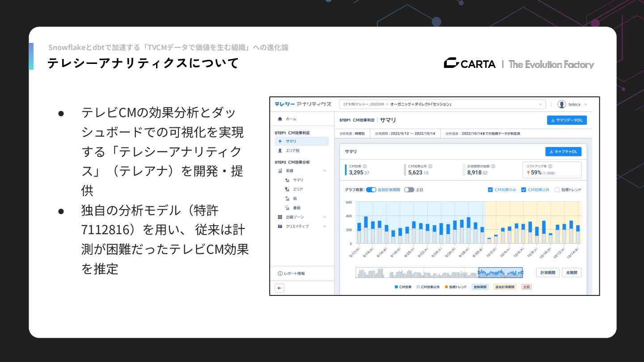Collapse the sidebar with the left-arrow button
The image size is (644, 362).
point(280,288)
